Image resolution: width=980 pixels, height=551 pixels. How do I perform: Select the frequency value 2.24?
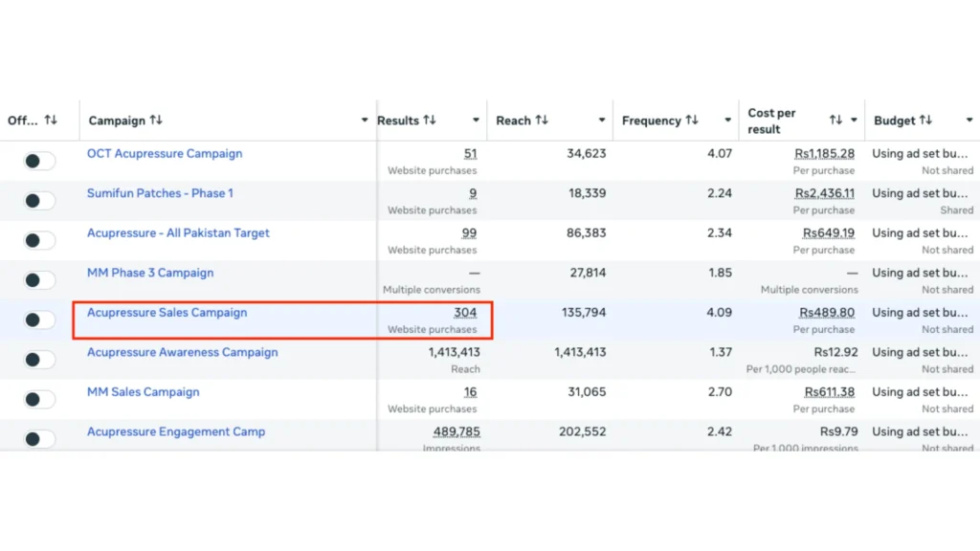(x=720, y=193)
